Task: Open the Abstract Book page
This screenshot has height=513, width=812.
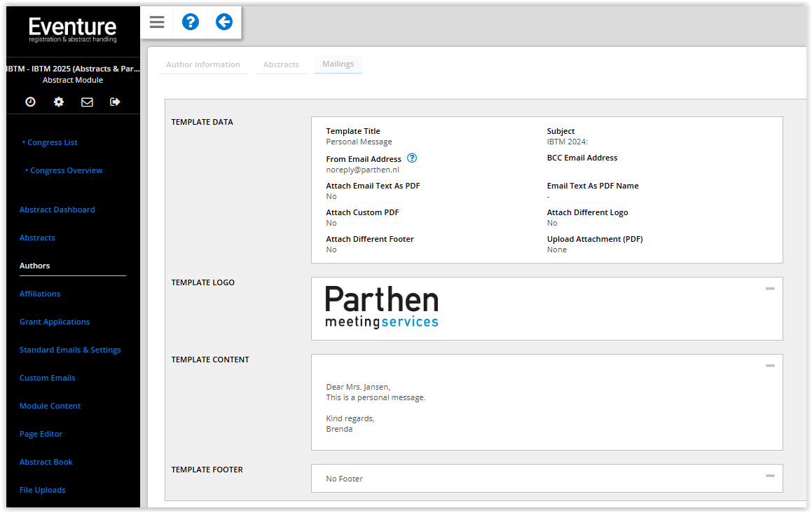Action: pyautogui.click(x=46, y=462)
